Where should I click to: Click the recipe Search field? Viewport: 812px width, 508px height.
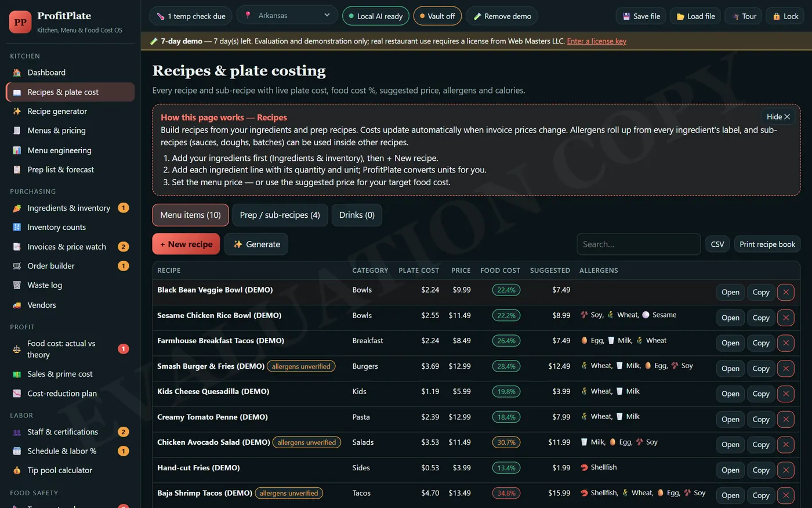[x=639, y=244]
